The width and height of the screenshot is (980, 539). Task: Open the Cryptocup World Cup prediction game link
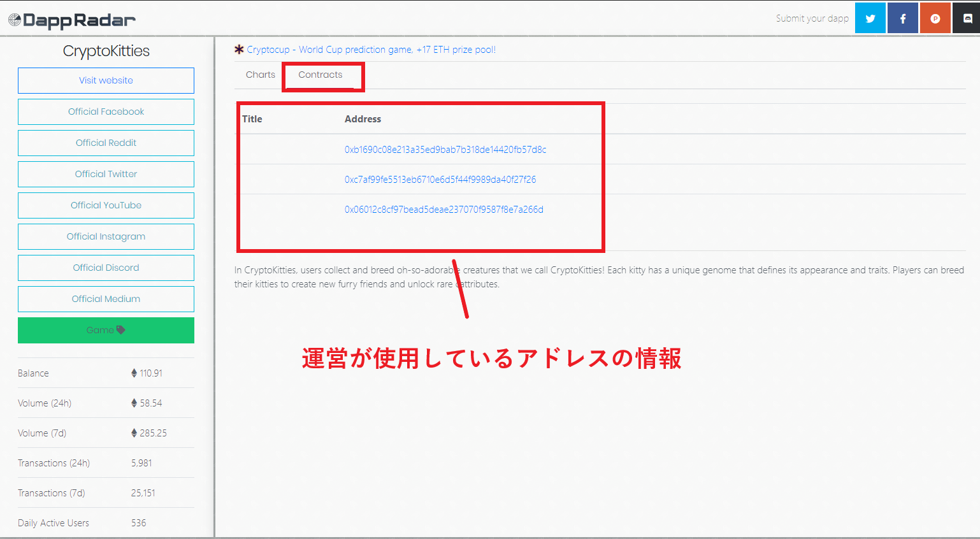pos(371,50)
